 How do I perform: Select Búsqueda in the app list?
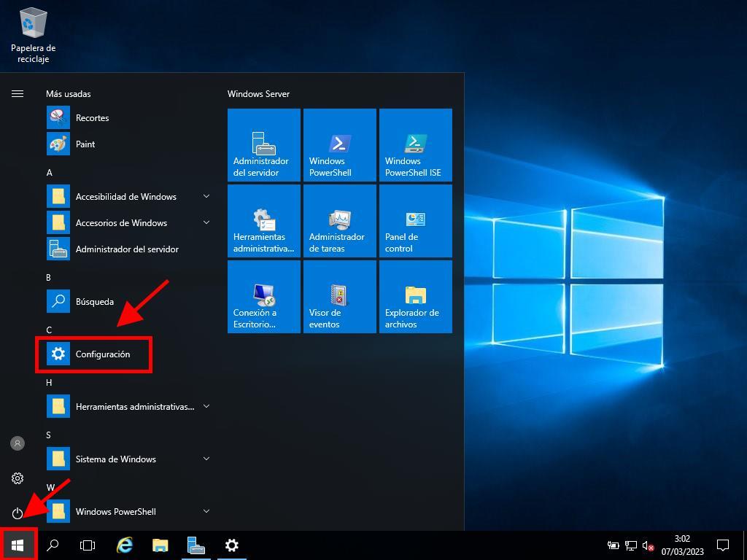click(x=95, y=302)
